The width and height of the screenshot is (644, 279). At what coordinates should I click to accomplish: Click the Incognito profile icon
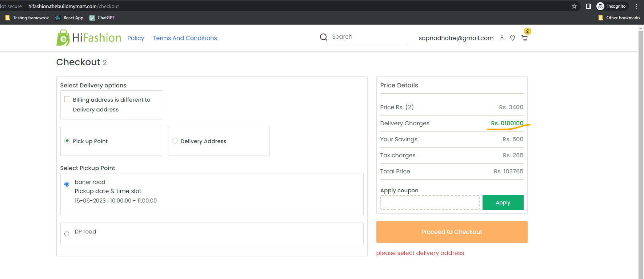pyautogui.click(x=600, y=6)
